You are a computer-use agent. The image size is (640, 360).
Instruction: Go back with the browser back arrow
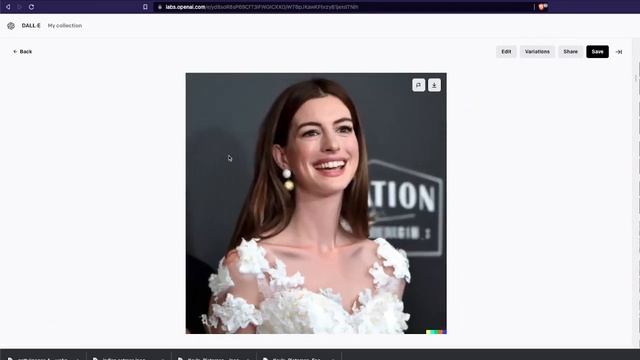pos(8,7)
